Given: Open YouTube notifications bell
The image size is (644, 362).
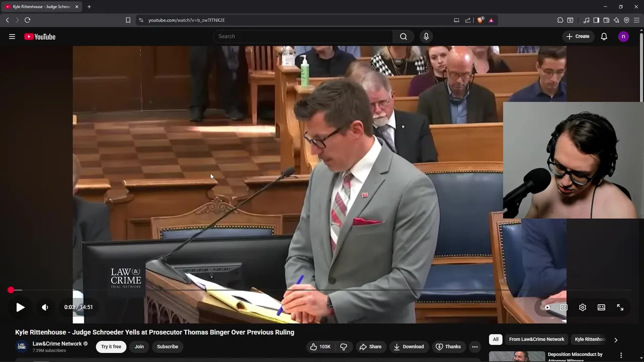Looking at the screenshot, I should coord(604,36).
